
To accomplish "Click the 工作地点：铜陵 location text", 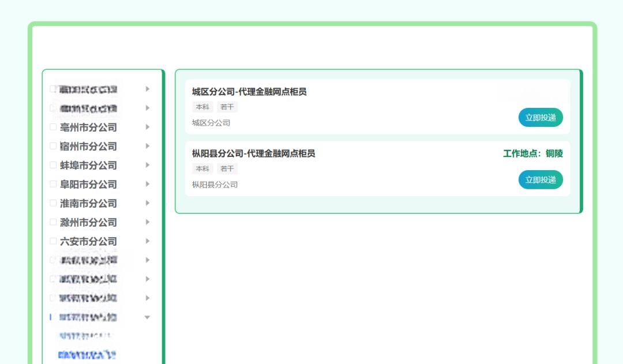I will (533, 153).
